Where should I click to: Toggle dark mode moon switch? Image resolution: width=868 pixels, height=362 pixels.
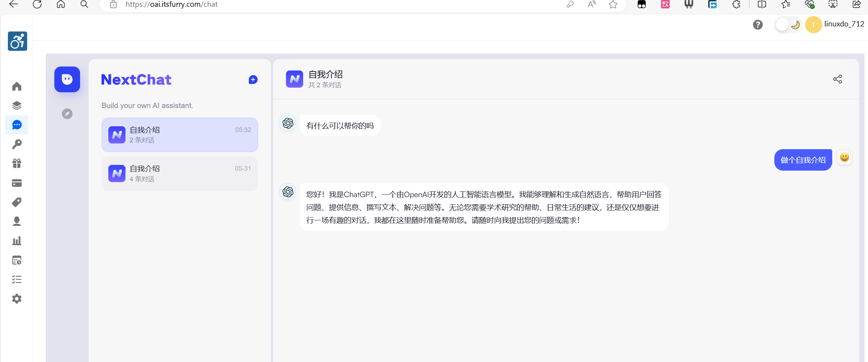tap(789, 25)
